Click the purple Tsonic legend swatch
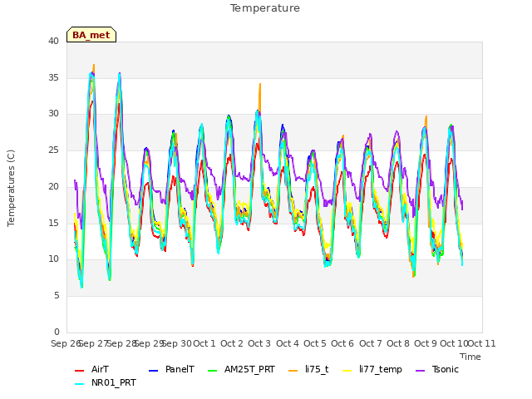The height and width of the screenshot is (399, 532). (x=421, y=371)
